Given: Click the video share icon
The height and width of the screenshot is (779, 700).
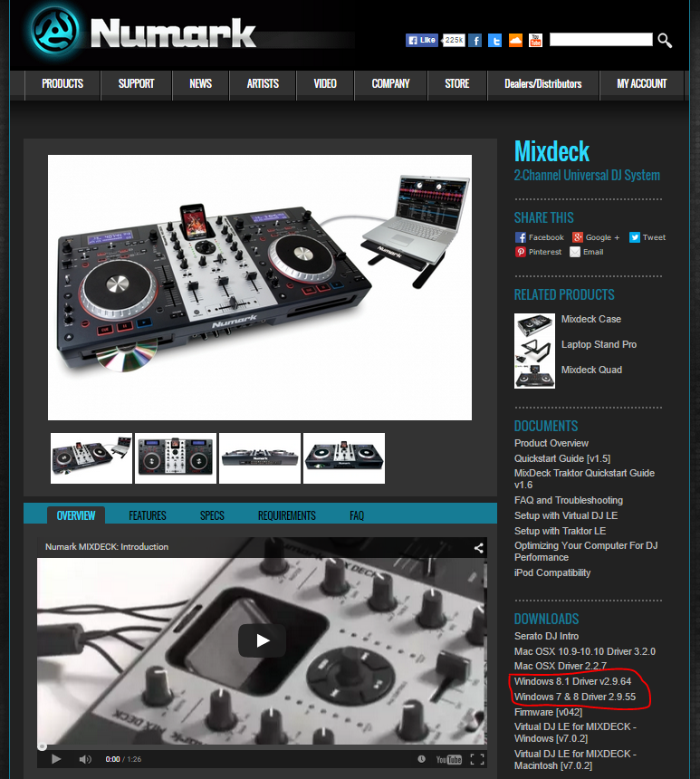Looking at the screenshot, I should pyautogui.click(x=478, y=547).
